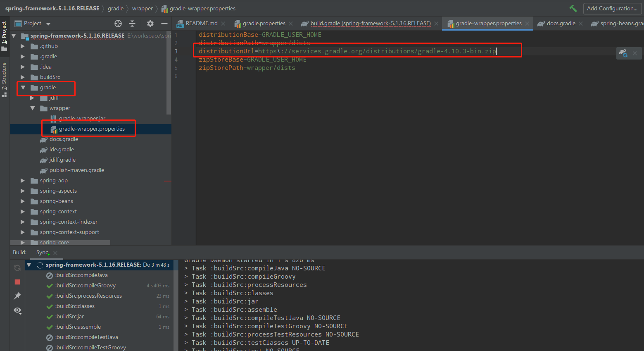
Task: Expand the spring-context-support module
Action: pos(23,232)
